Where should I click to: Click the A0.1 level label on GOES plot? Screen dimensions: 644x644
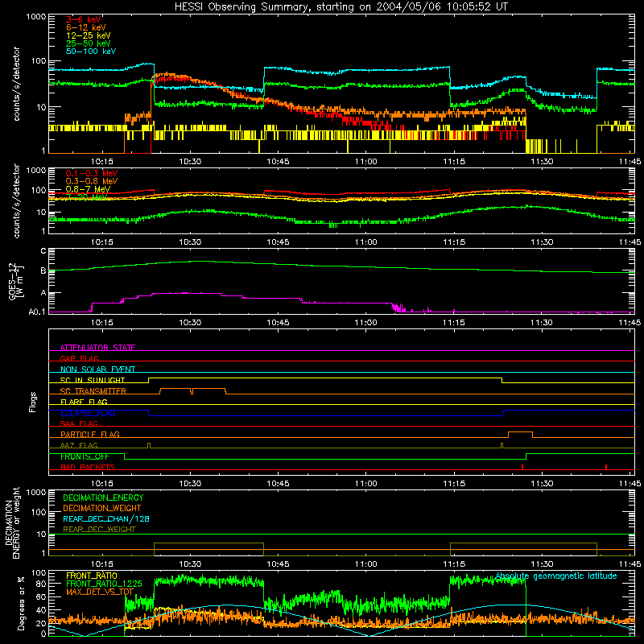tap(37, 312)
